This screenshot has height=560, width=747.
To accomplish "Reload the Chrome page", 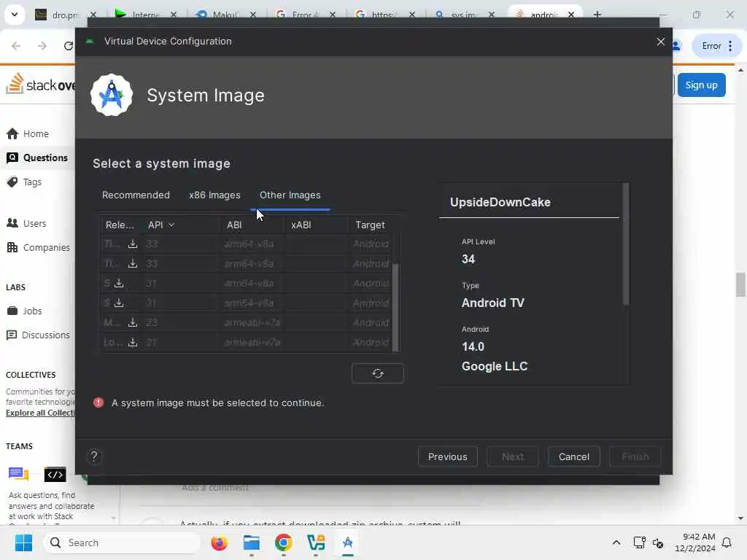I will tap(68, 46).
